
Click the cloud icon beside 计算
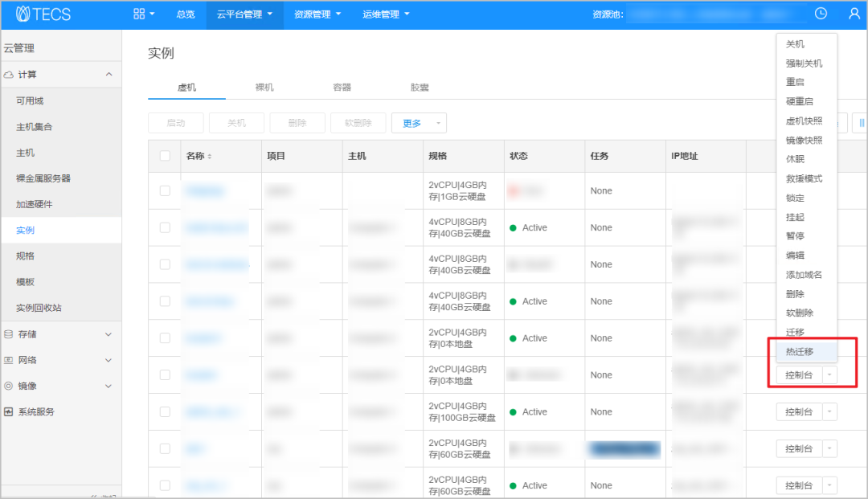click(x=9, y=75)
